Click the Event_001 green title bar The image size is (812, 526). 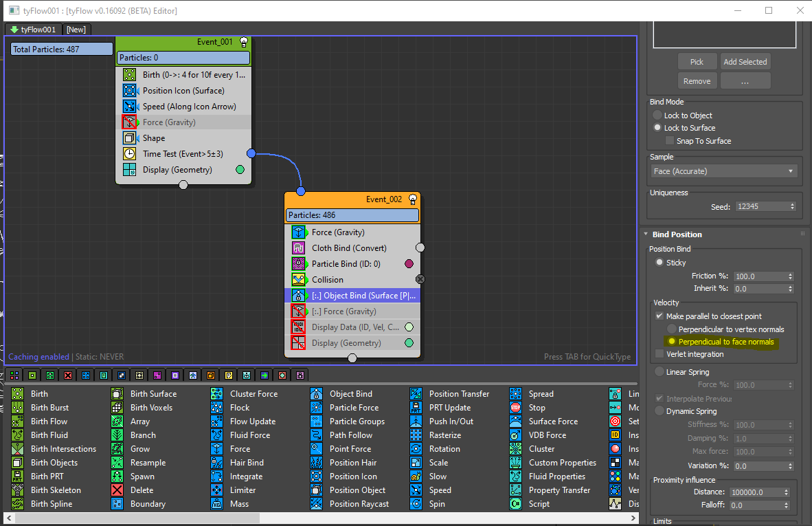(183, 42)
